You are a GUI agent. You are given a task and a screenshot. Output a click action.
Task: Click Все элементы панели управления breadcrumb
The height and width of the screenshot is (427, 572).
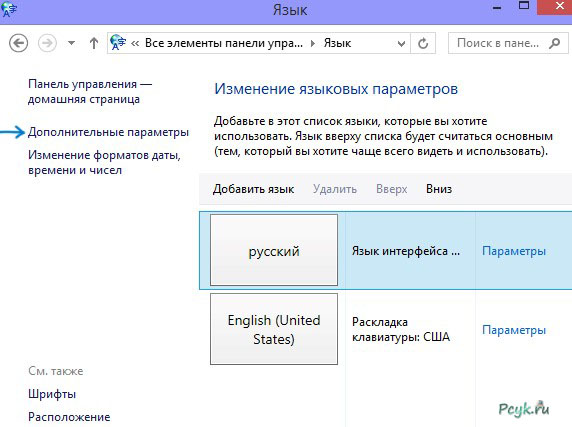224,43
